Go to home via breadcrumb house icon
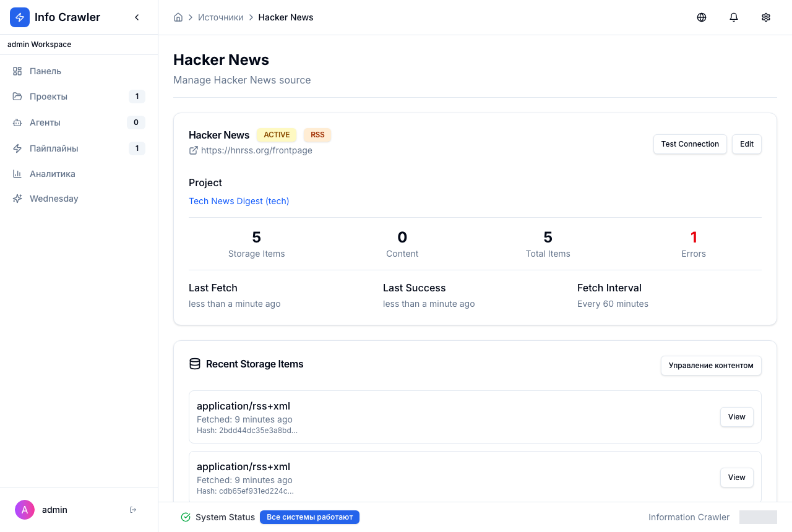The width and height of the screenshot is (792, 532). click(x=178, y=17)
